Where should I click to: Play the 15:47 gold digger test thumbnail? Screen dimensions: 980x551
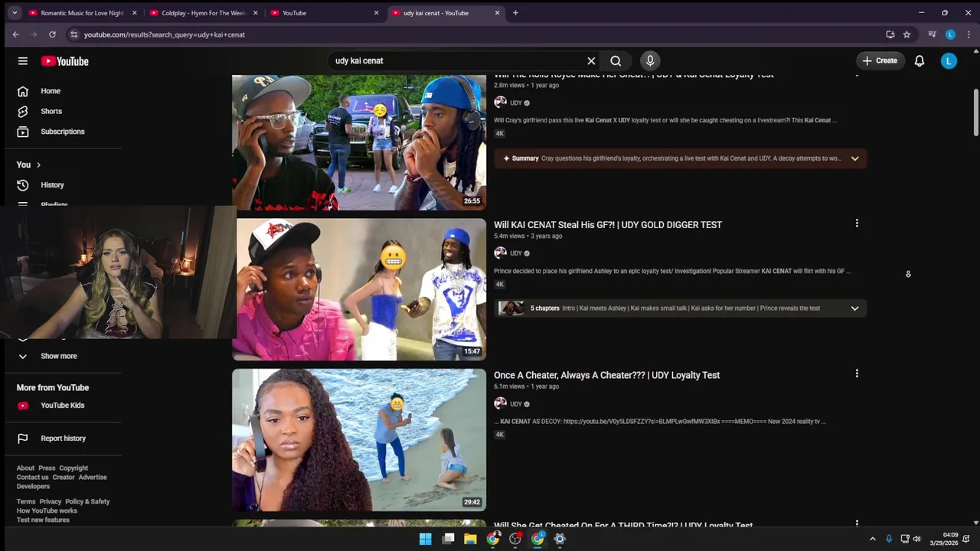point(359,289)
